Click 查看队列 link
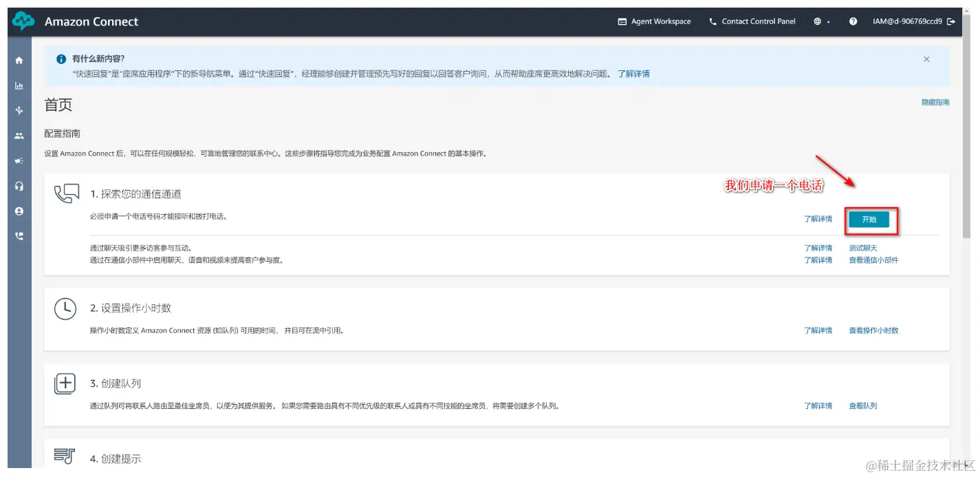Screen dimensions: 980x477 click(x=863, y=406)
